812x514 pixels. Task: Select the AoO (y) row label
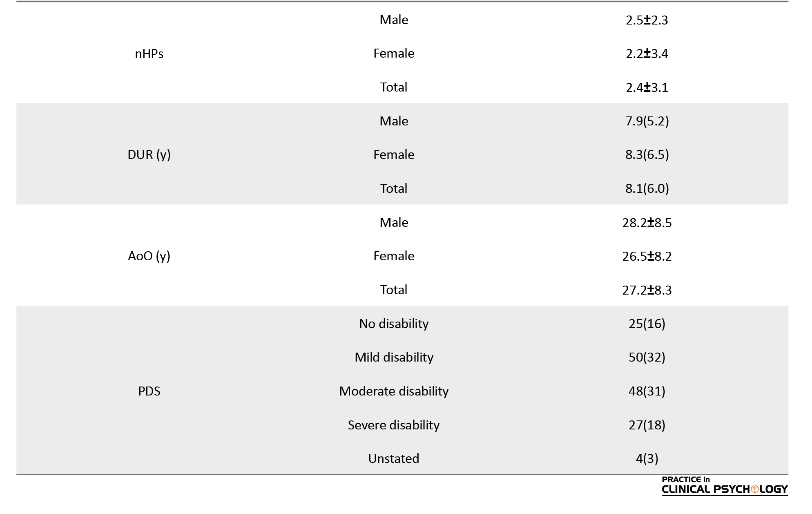pos(149,256)
